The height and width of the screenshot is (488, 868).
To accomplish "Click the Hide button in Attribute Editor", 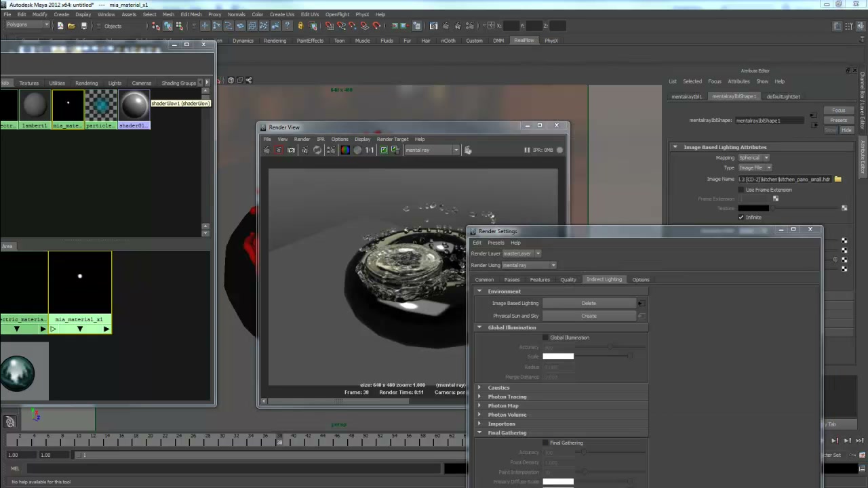I will tap(847, 130).
